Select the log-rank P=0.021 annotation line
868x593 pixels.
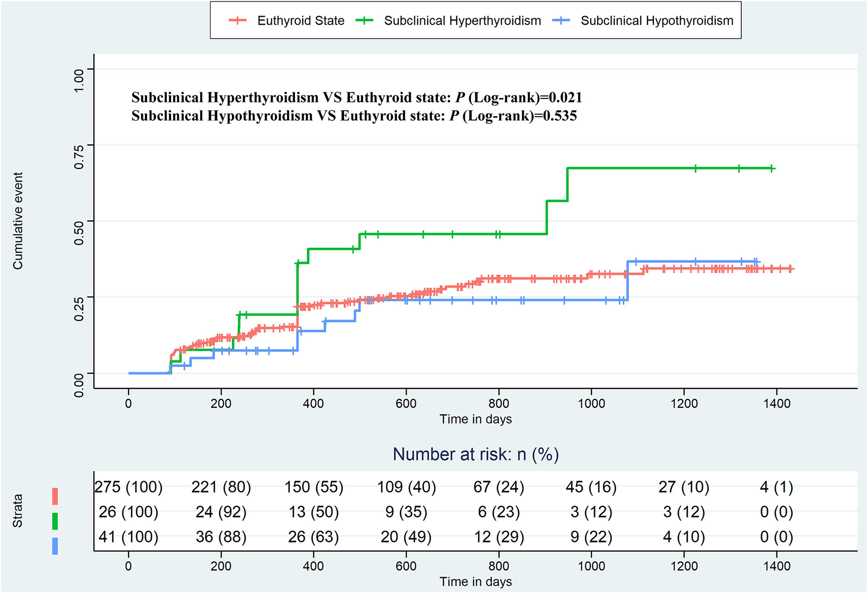(356, 97)
